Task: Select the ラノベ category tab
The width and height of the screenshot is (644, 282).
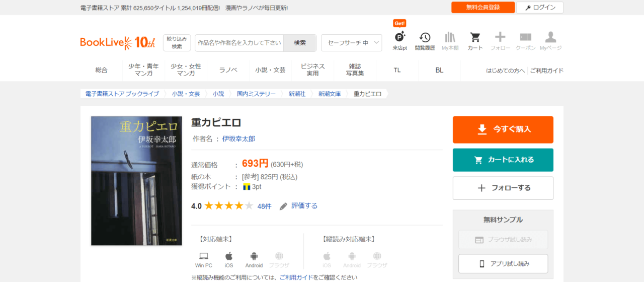Action: [228, 70]
